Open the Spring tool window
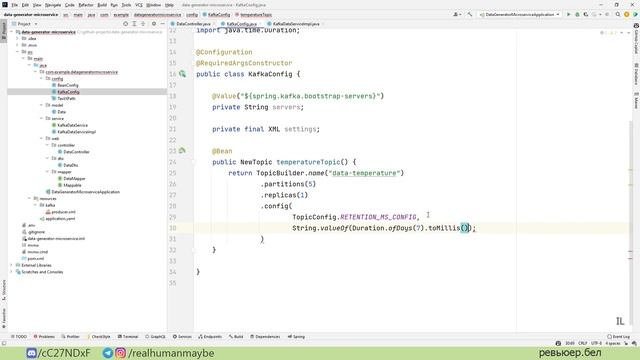The height and width of the screenshot is (360, 640). tap(296, 337)
